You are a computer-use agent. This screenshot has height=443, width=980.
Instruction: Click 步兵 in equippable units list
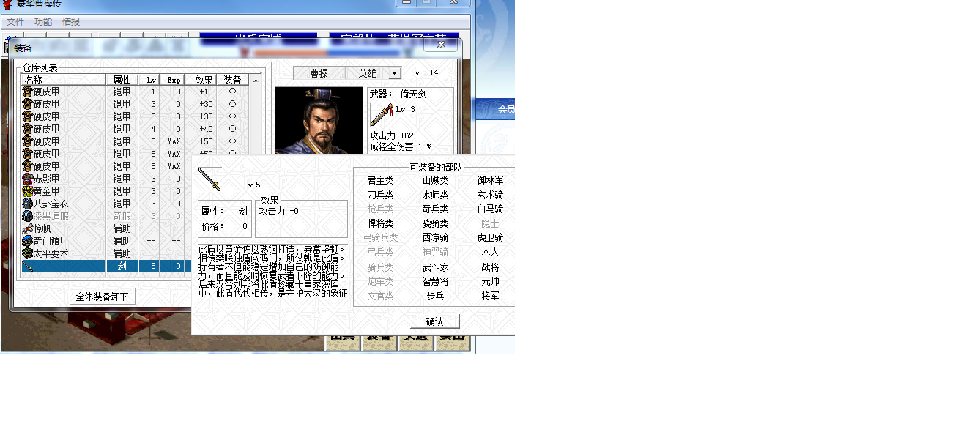click(435, 296)
